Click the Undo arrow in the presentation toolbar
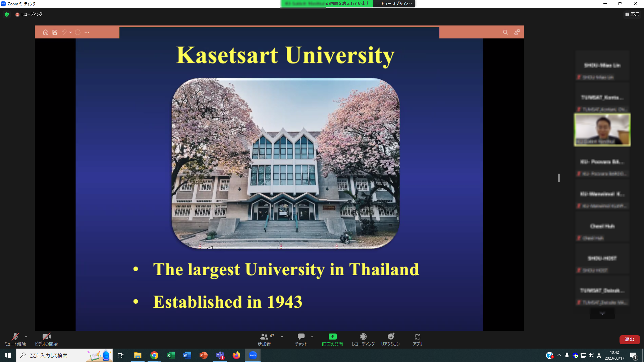The image size is (644, 362). 64,32
